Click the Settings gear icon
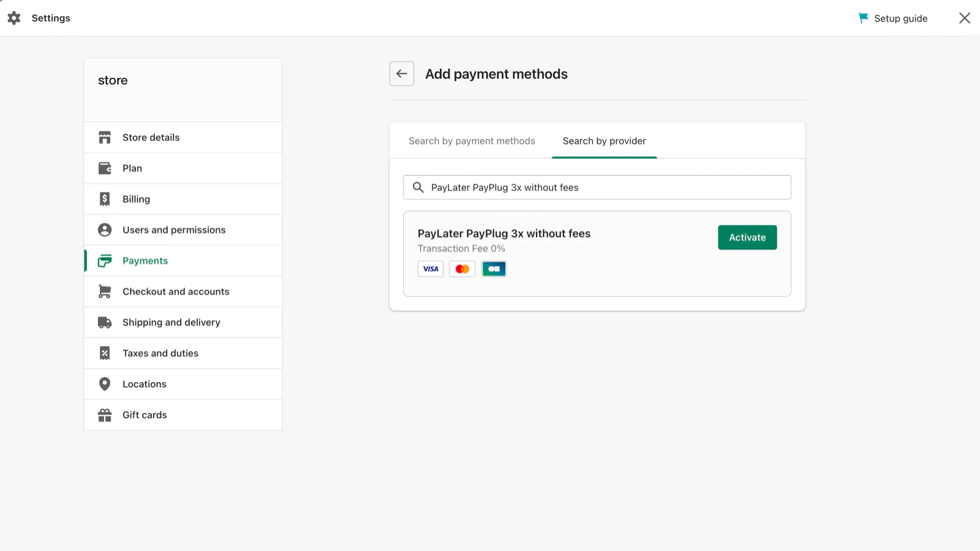This screenshot has height=551, width=980. tap(14, 18)
